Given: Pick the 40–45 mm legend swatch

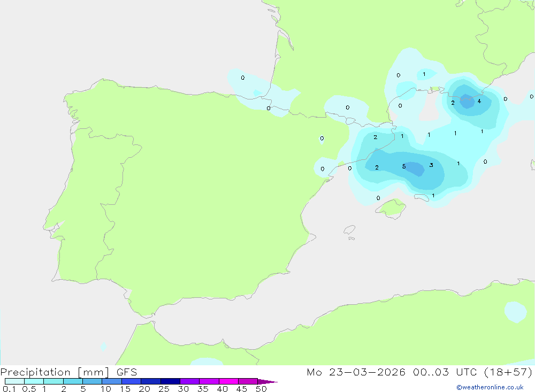Looking at the screenshot, I should (x=228, y=381).
